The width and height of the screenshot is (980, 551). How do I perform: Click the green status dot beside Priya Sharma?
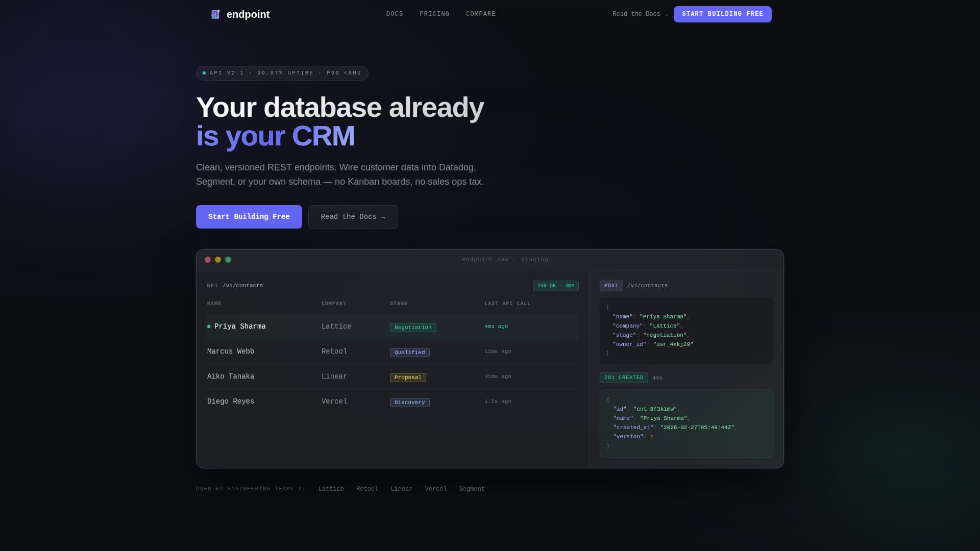coord(209,327)
